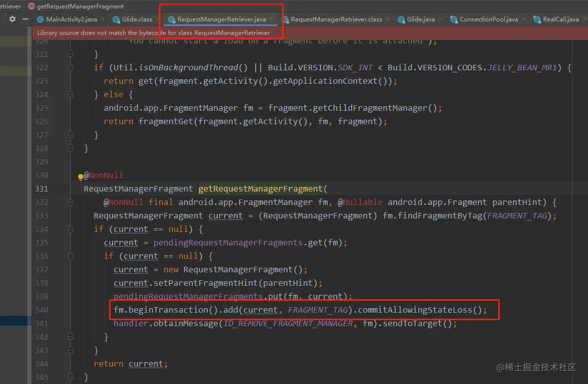Image resolution: width=588 pixels, height=384 pixels.
Task: Click the Glide.class tab file icon
Action: click(x=116, y=19)
